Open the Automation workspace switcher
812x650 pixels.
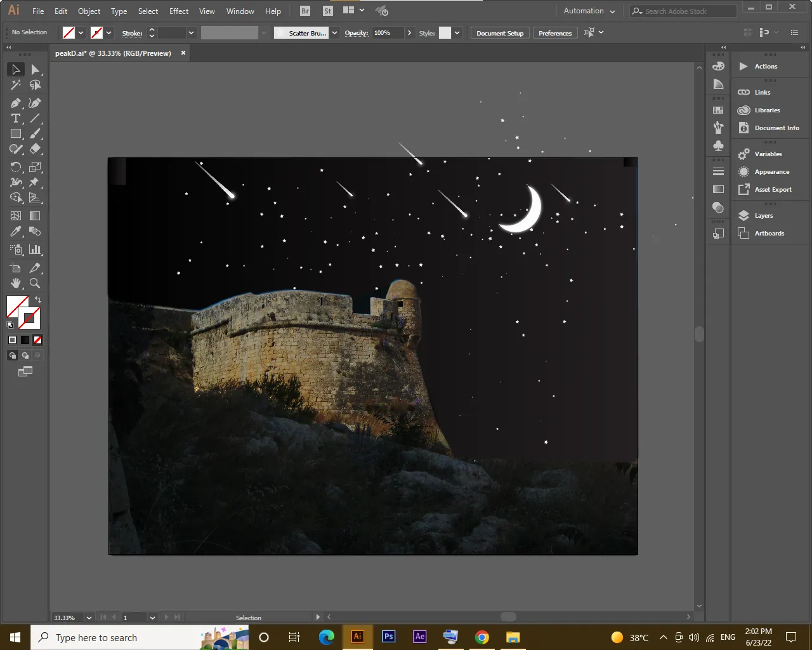click(589, 11)
